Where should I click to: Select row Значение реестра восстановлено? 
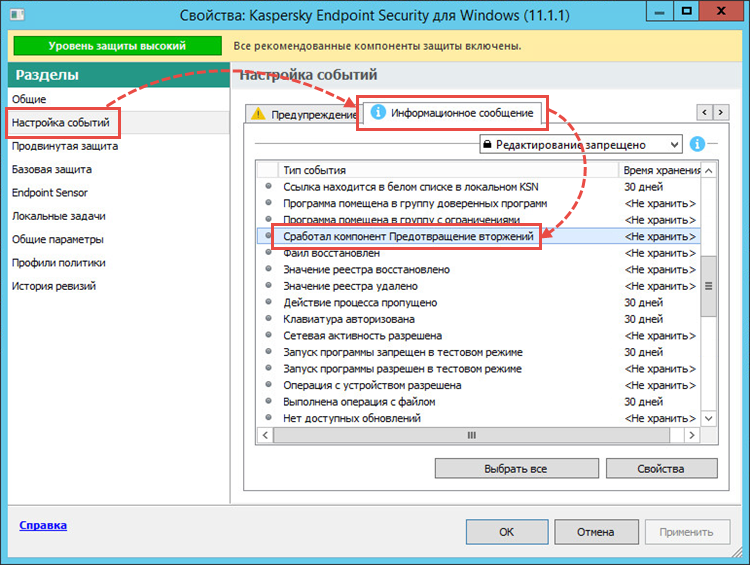click(x=478, y=269)
